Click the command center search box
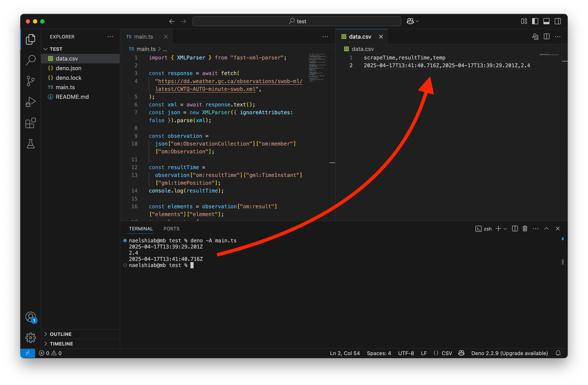Viewport: 588px width, 385px height. point(297,21)
